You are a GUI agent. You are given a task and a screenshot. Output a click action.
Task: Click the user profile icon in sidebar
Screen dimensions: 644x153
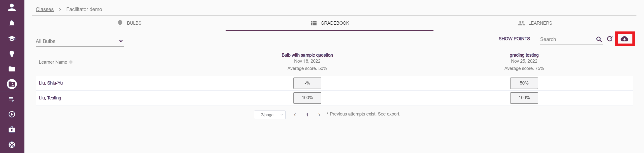point(12,8)
